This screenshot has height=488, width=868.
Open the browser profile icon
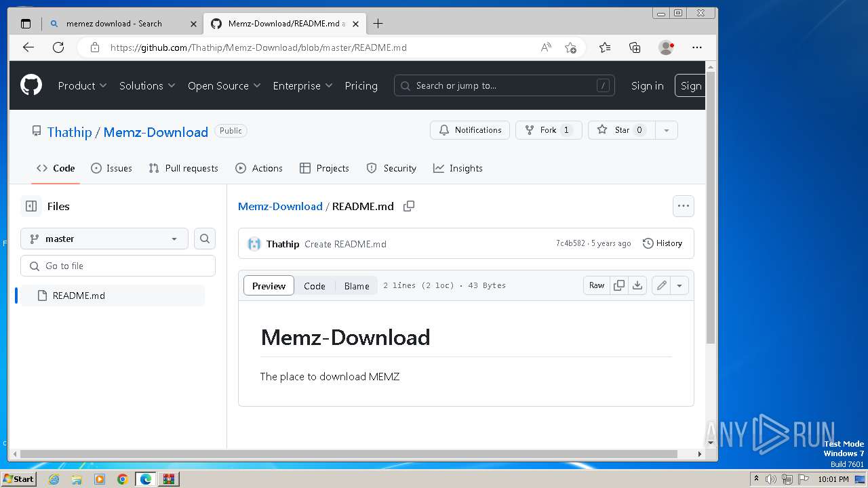point(666,47)
